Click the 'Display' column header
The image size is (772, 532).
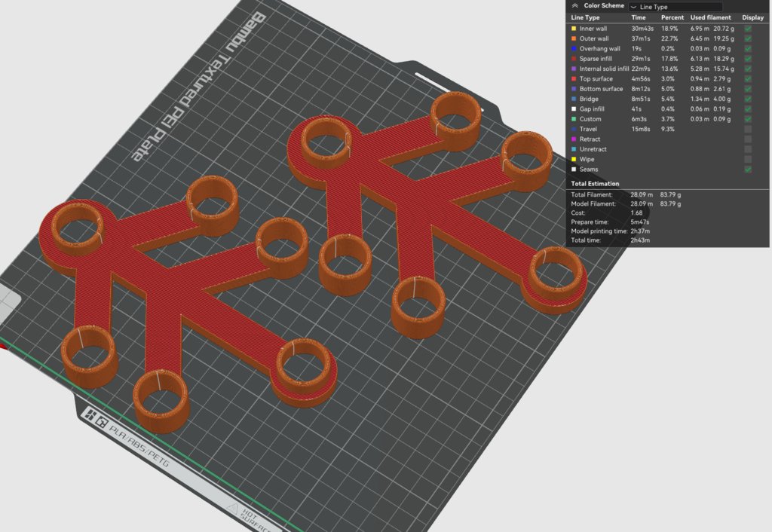[x=753, y=17]
